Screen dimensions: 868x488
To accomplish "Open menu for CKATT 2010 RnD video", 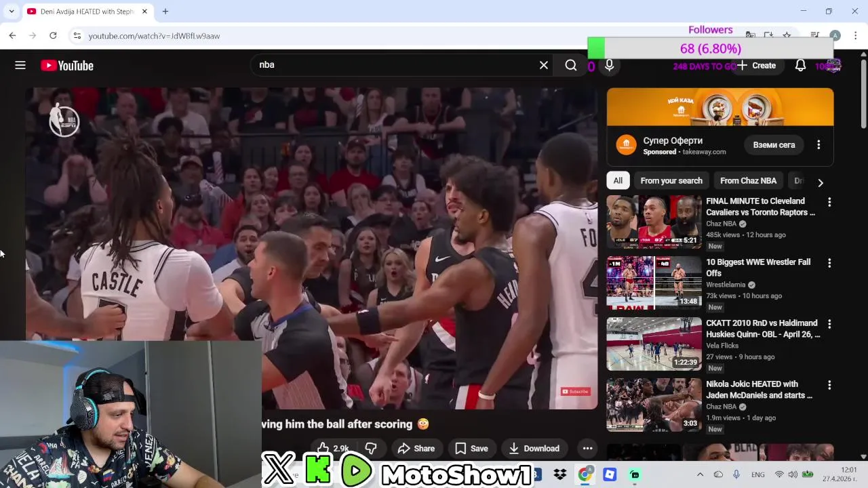I will click(829, 324).
